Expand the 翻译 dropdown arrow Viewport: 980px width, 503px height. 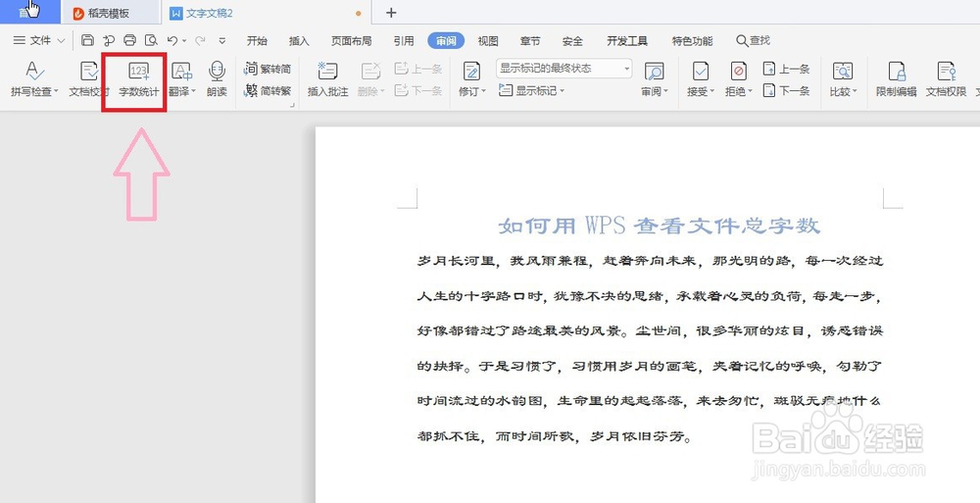[x=193, y=91]
